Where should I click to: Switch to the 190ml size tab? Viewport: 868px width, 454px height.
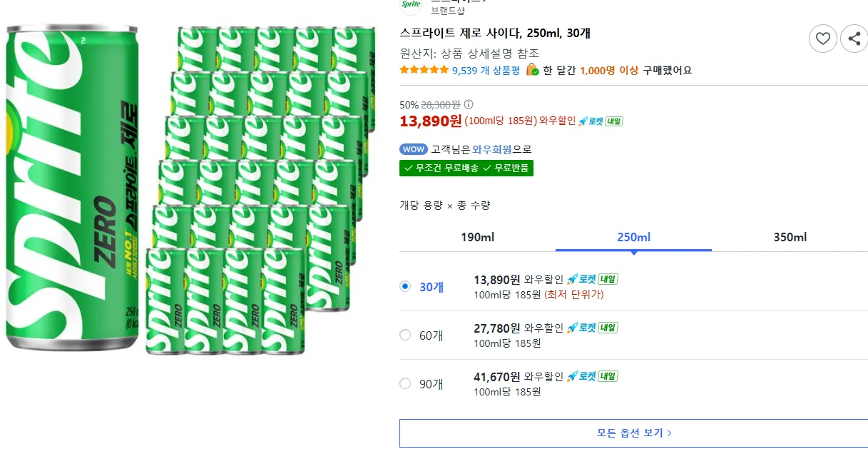click(477, 237)
